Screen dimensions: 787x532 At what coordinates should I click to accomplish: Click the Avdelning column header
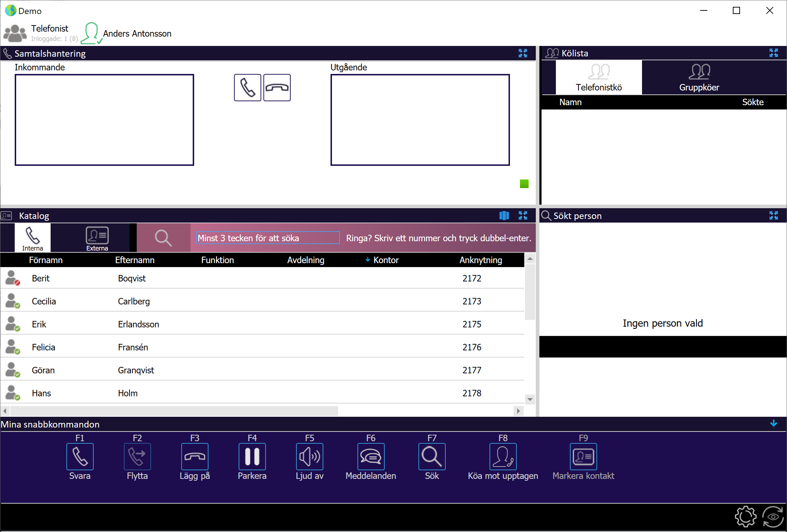point(306,260)
